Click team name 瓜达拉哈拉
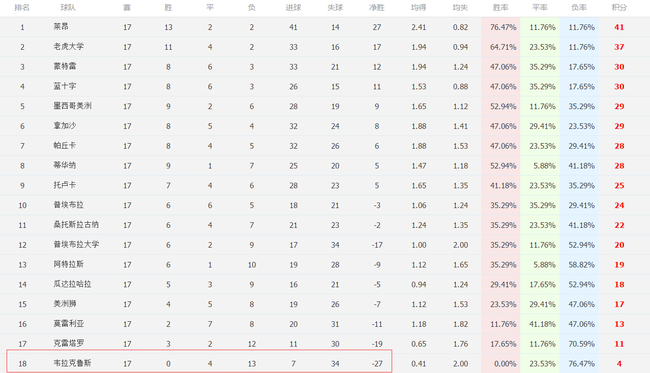The image size is (650, 373). click(x=73, y=284)
